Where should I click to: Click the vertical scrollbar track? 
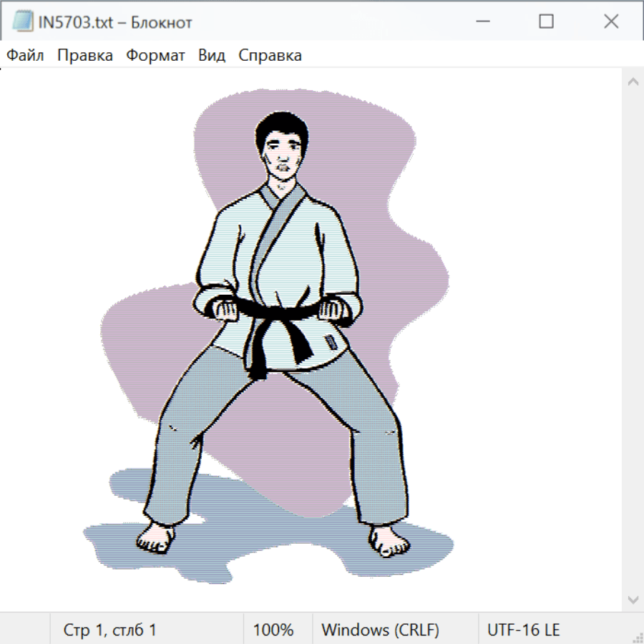point(633,340)
